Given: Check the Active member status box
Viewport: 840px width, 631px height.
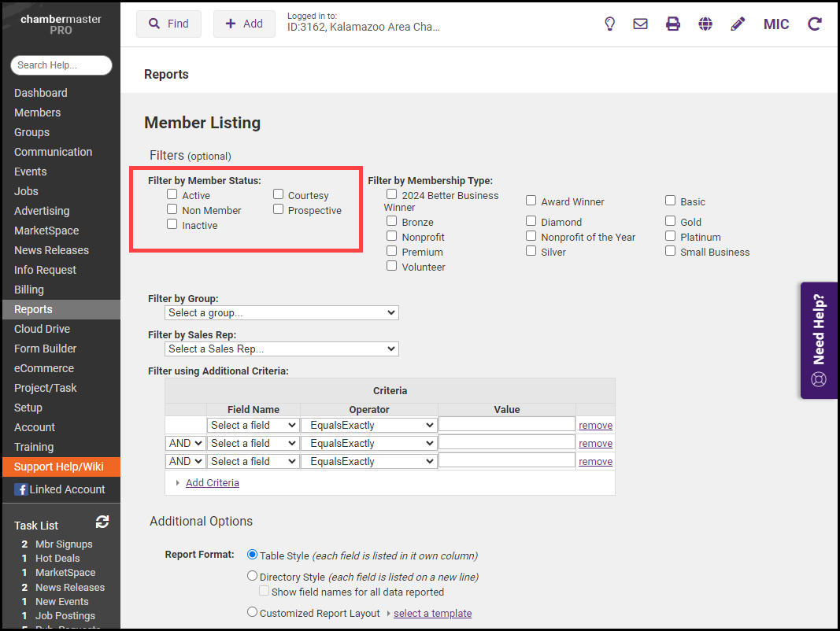Looking at the screenshot, I should tap(172, 194).
